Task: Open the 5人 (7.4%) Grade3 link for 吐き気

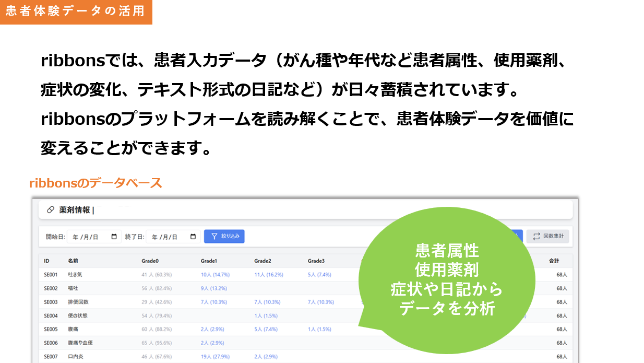Action: tap(319, 274)
